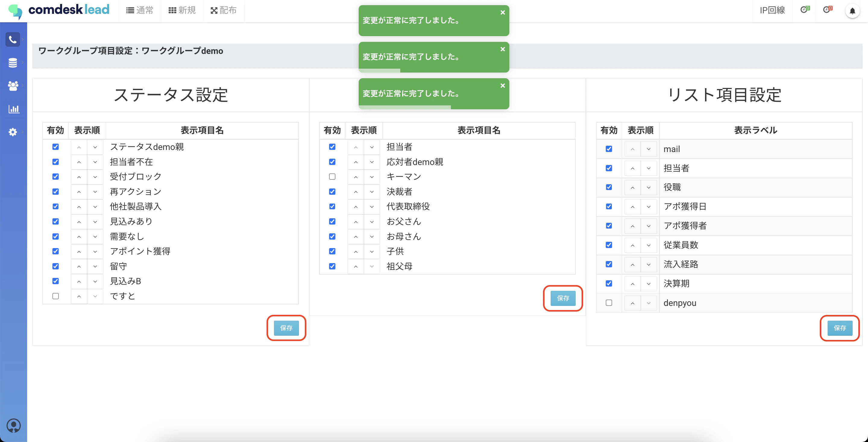Close the bottom success notification
868x442 pixels.
(x=502, y=86)
